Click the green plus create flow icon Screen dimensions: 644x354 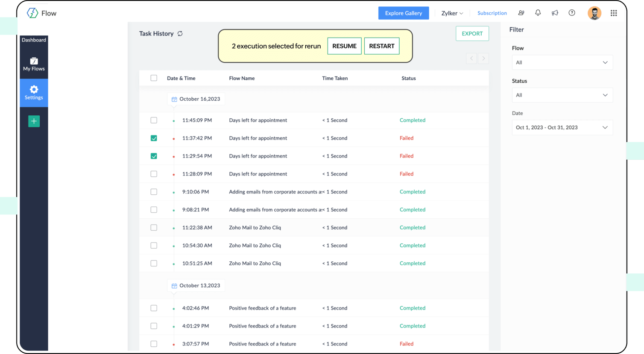pyautogui.click(x=34, y=121)
